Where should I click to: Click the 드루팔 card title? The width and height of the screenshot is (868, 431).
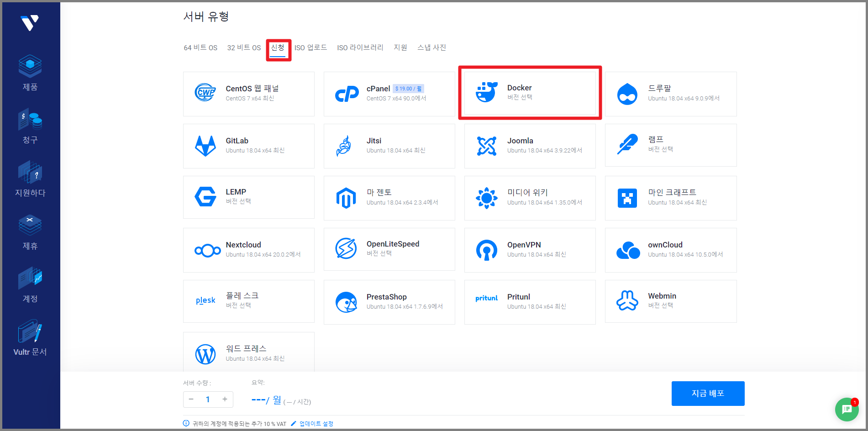coord(659,88)
